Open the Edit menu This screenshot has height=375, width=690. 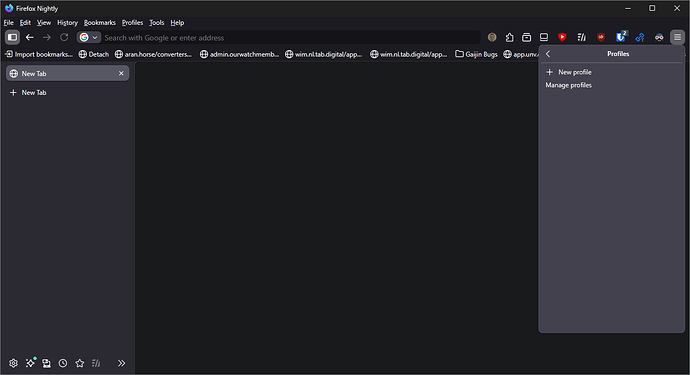(25, 22)
